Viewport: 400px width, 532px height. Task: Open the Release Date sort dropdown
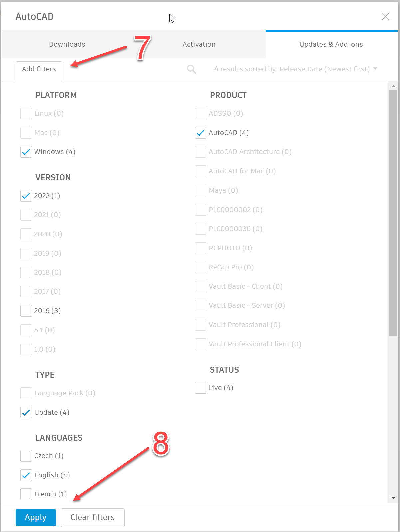(375, 69)
